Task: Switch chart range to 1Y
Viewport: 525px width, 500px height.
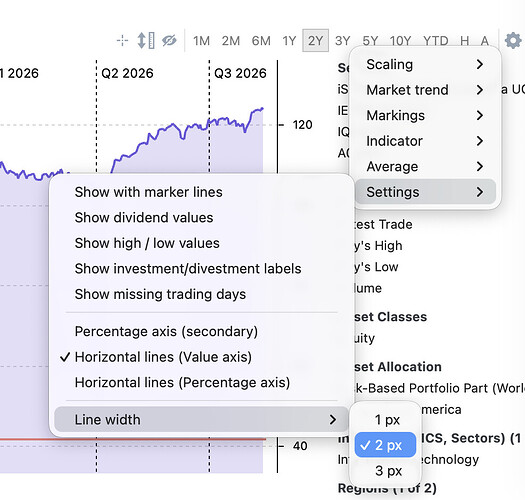Action: point(289,41)
